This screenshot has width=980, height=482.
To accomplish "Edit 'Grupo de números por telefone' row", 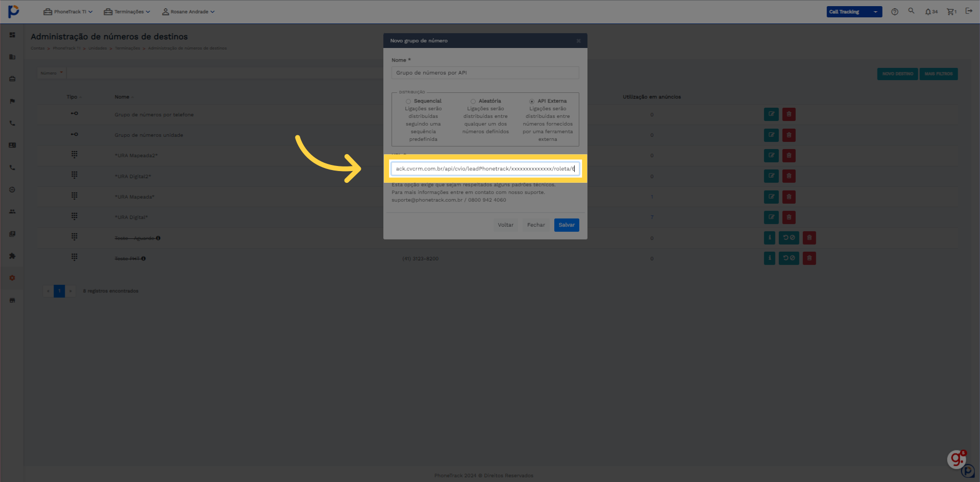I will tap(771, 114).
